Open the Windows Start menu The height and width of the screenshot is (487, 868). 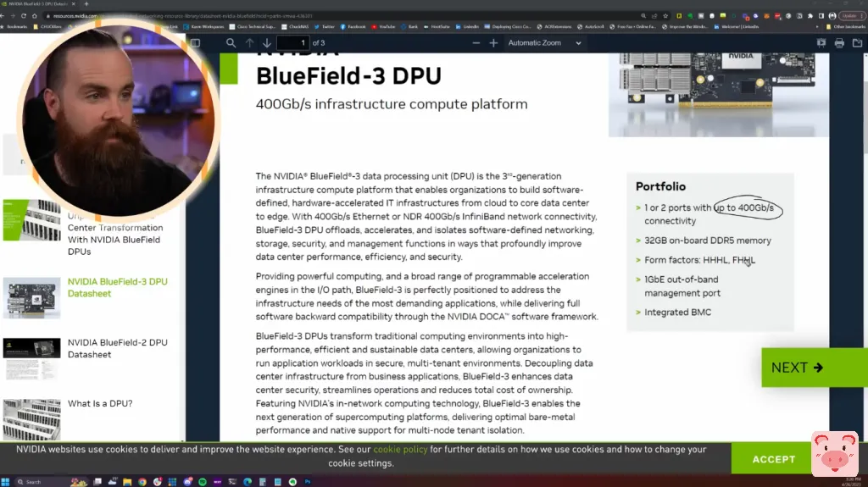[x=5, y=482]
